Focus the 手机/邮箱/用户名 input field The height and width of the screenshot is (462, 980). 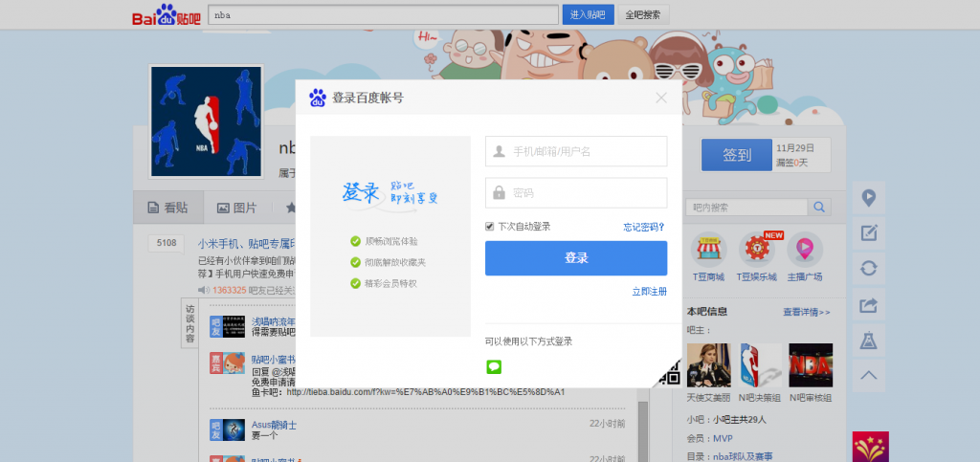coord(575,151)
